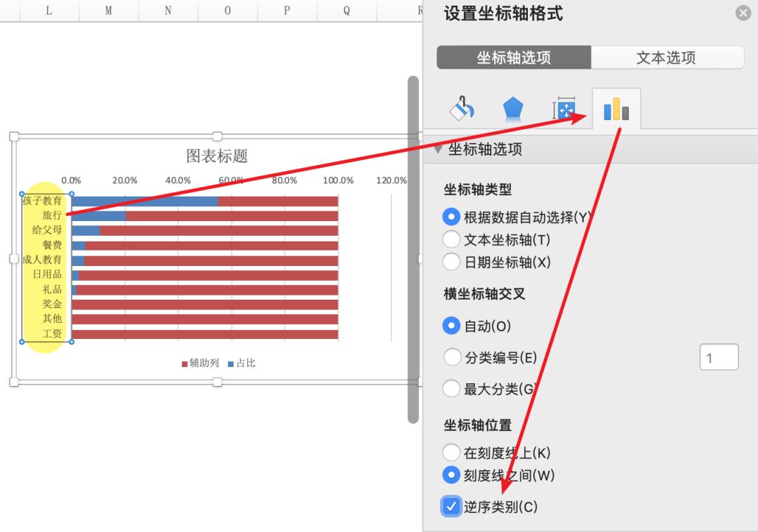The width and height of the screenshot is (758, 532).
Task: Select the Axis Options chart icon
Action: coord(616,107)
